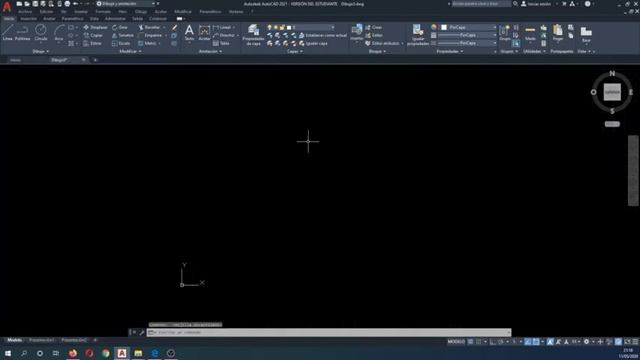This screenshot has height=360, width=640.
Task: Open Chrome from the taskbar
Action: click(x=106, y=353)
